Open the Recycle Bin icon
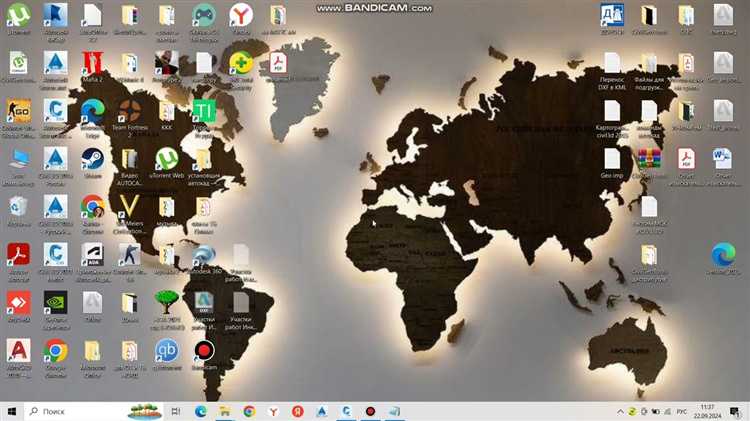Image resolution: width=750 pixels, height=421 pixels. click(x=19, y=211)
